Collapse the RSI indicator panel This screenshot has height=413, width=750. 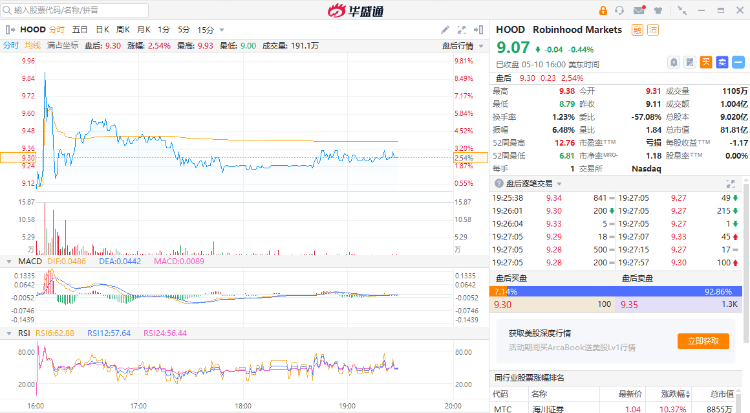pos(9,333)
